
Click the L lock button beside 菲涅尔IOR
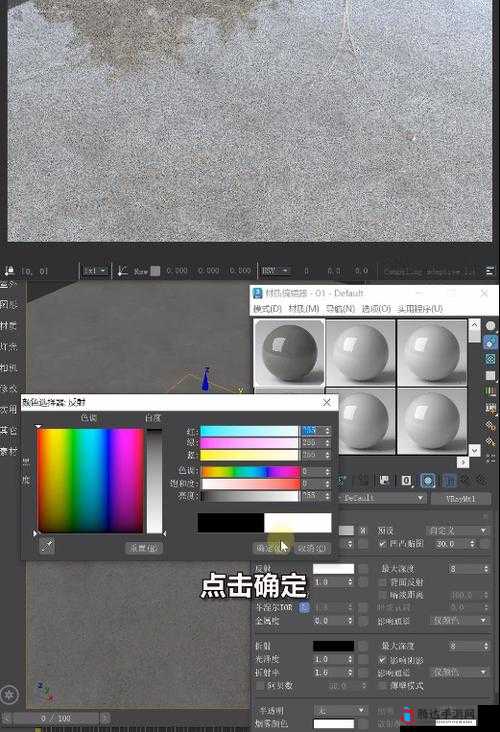[304, 607]
